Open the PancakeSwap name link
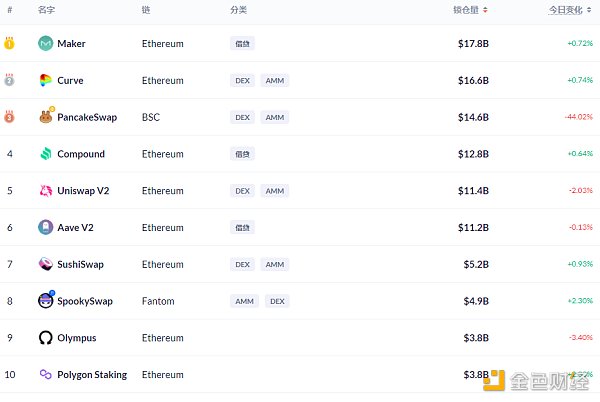This screenshot has height=402, width=600. [x=87, y=117]
